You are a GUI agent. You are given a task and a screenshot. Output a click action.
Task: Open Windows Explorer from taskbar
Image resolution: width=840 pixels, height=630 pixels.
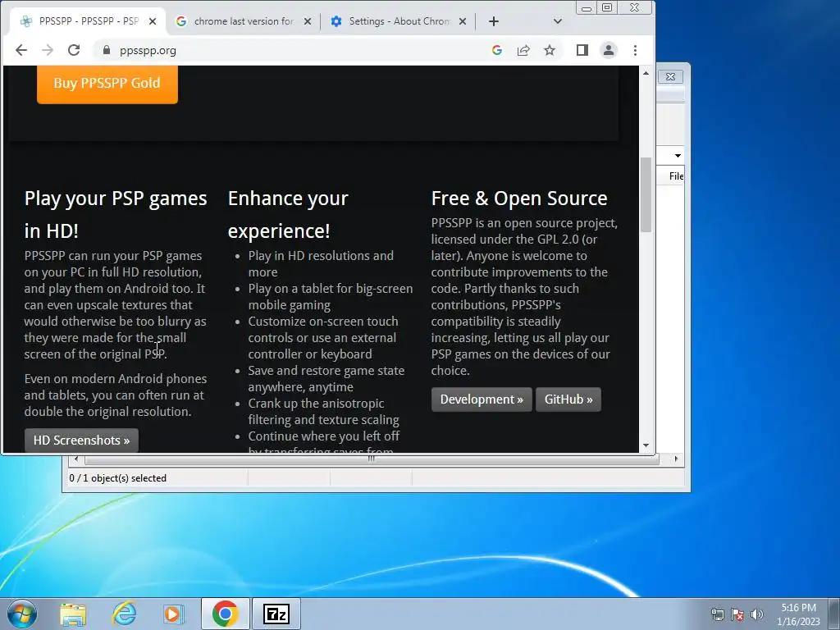[73, 614]
